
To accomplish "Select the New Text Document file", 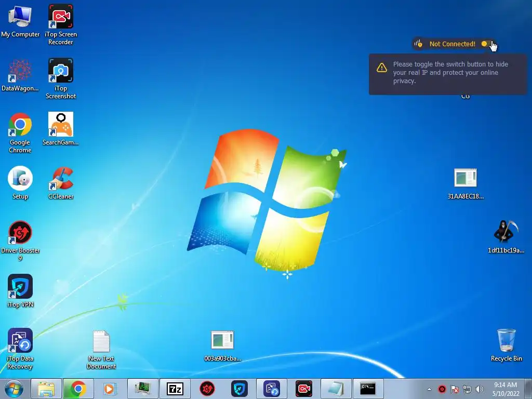I will 101,350.
